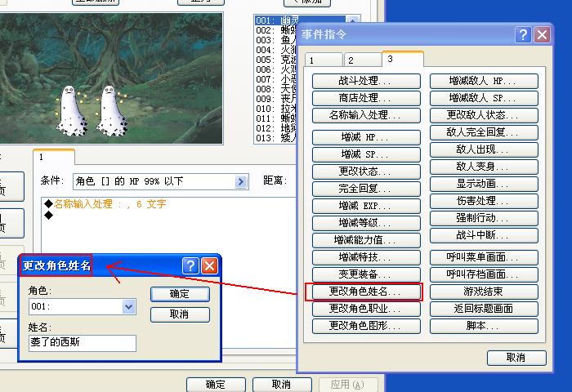Select 敌人完全回复 command

tap(484, 132)
